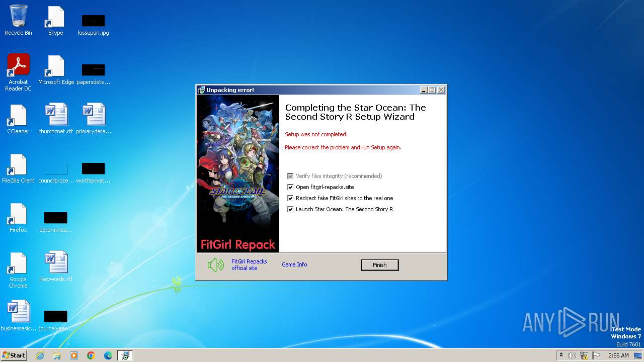
Task: Uncheck Open fitgirl-repacks.site option
Action: tap(290, 187)
